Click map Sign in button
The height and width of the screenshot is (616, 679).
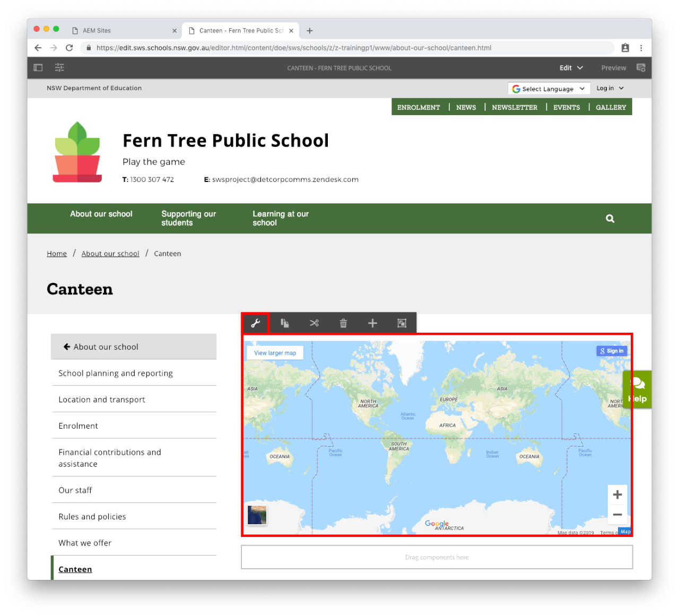612,351
